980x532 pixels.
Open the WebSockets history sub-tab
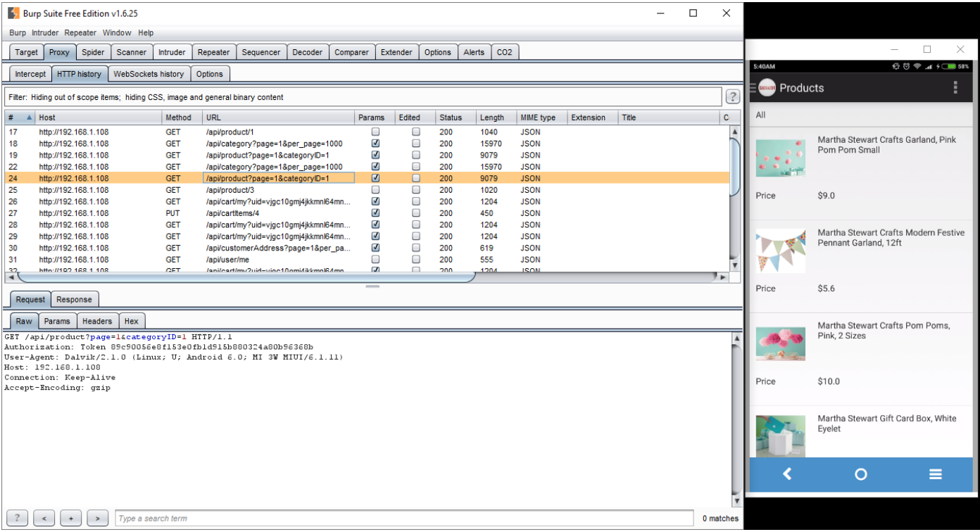[x=149, y=74]
